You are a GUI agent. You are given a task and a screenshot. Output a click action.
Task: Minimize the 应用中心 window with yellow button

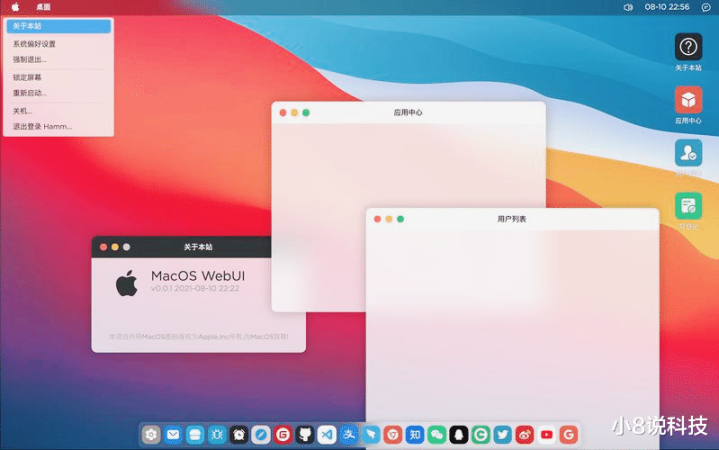294,113
